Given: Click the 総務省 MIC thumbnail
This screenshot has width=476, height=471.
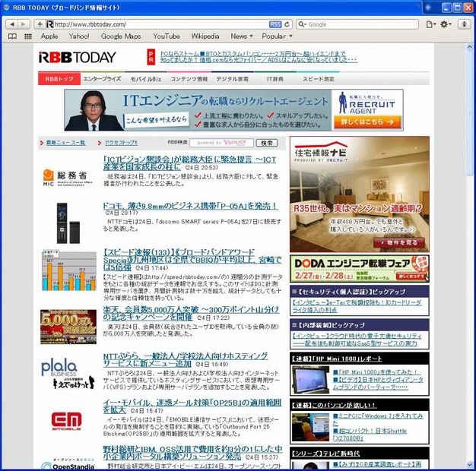Looking at the screenshot, I should pos(68,178).
